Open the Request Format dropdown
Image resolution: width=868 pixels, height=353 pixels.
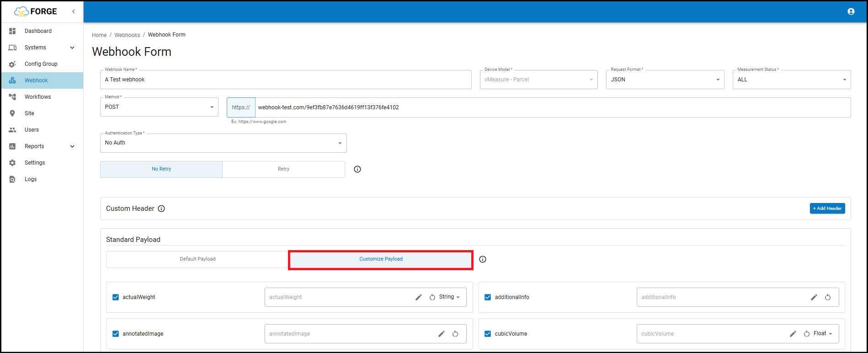click(665, 80)
